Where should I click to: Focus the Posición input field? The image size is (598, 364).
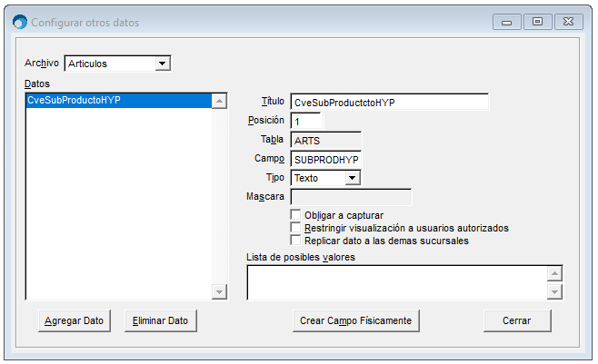point(306,121)
